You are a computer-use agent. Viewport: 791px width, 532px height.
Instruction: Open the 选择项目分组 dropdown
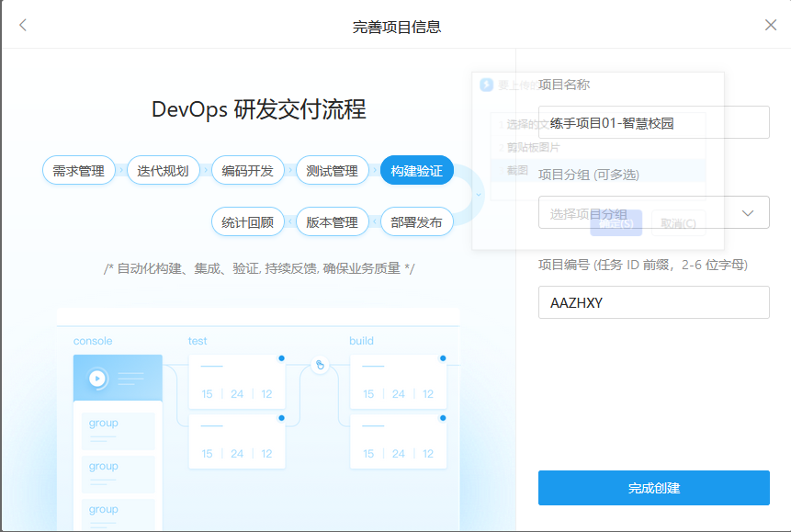(643, 213)
